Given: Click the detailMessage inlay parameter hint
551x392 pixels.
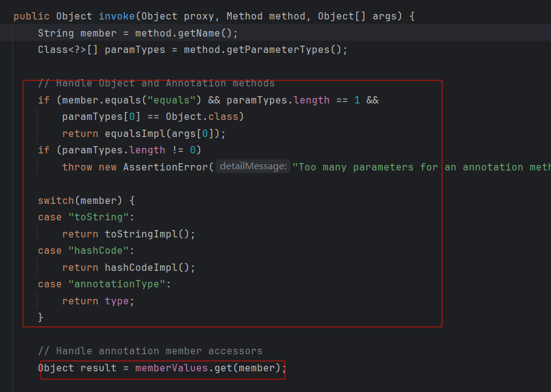Looking at the screenshot, I should (253, 167).
